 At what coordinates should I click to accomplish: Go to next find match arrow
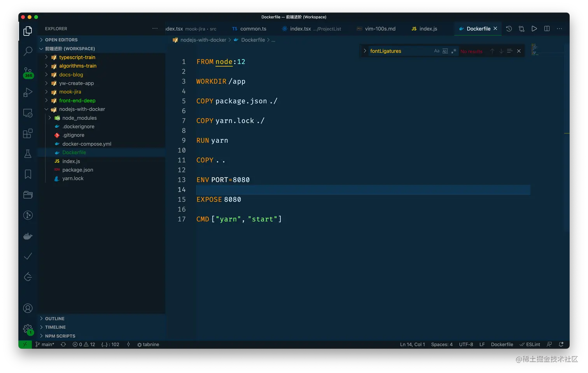[x=501, y=51]
